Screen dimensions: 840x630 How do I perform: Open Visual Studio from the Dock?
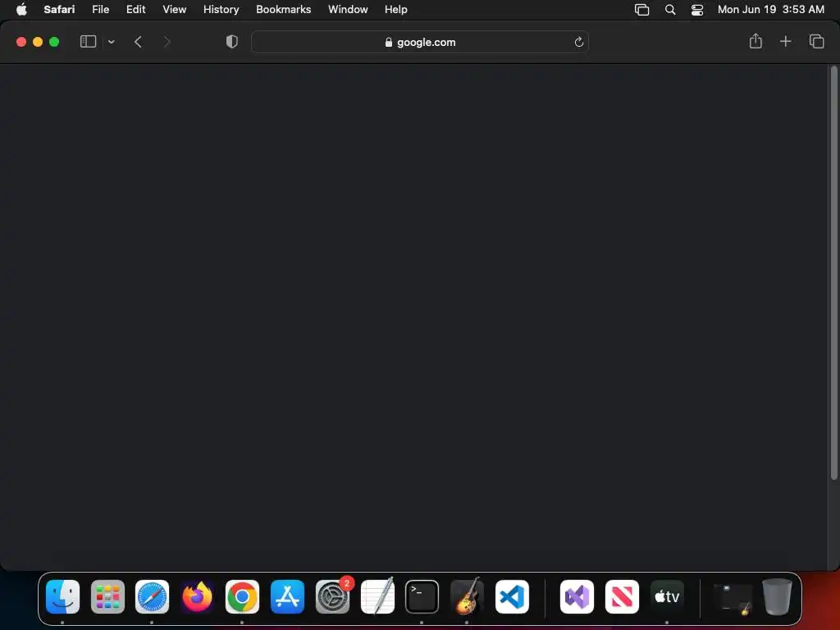coord(577,596)
